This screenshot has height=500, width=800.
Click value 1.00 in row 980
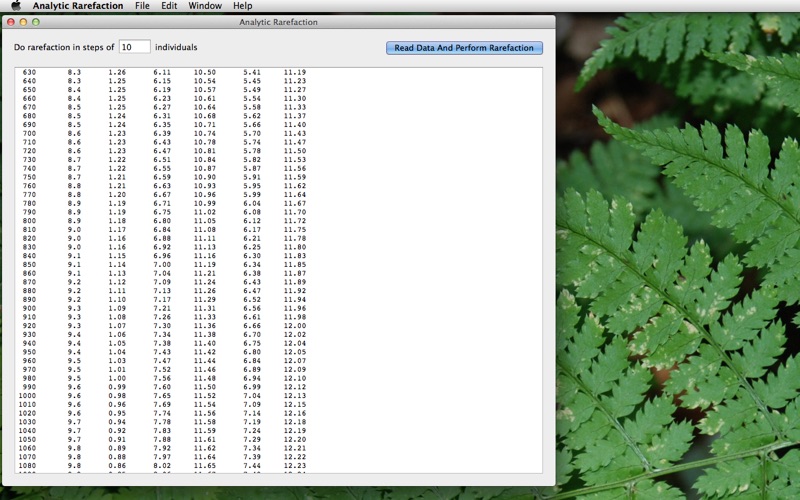pyautogui.click(x=117, y=378)
